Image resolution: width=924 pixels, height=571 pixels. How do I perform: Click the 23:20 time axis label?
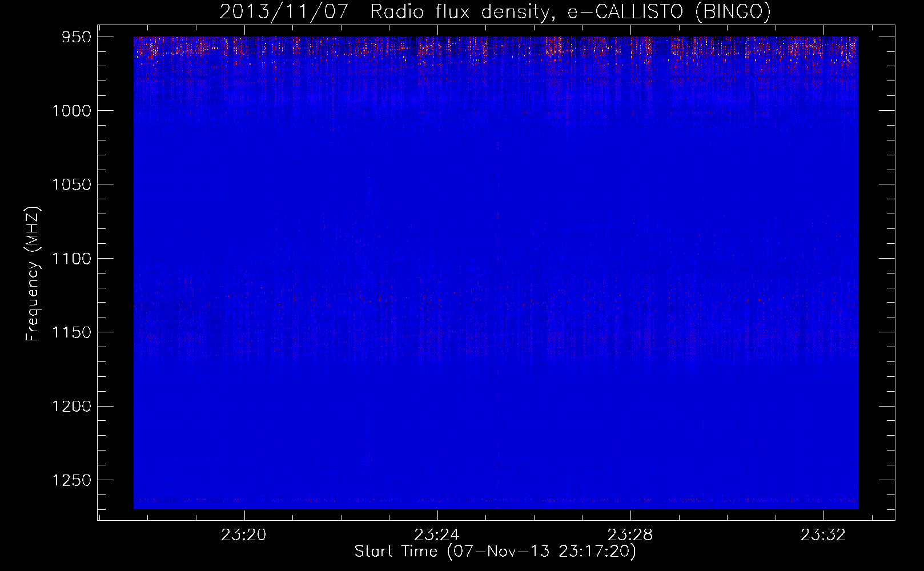pyautogui.click(x=244, y=535)
